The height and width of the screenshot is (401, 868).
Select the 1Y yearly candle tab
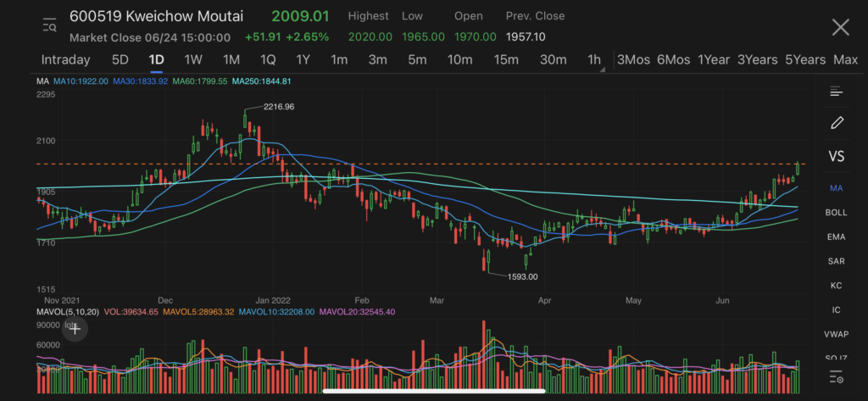[303, 60]
